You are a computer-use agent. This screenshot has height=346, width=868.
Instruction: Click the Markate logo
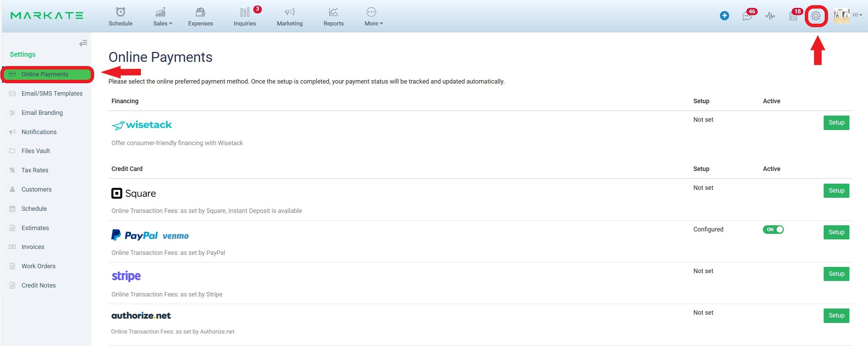(47, 15)
